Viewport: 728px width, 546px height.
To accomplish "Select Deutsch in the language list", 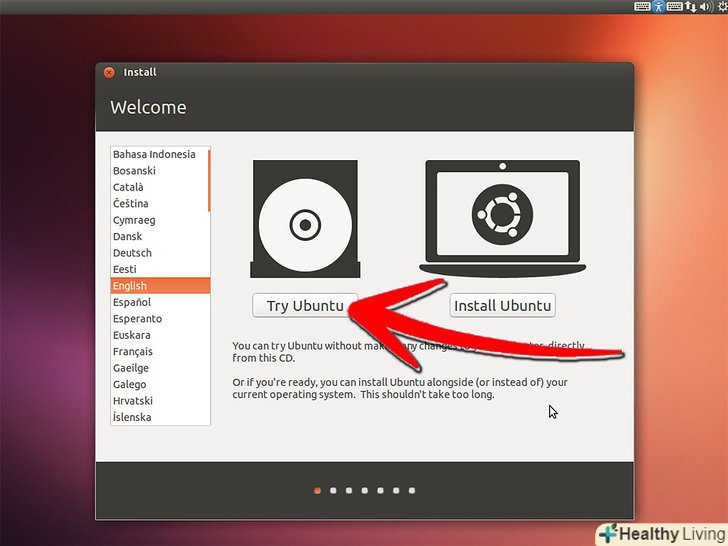I will click(160, 253).
